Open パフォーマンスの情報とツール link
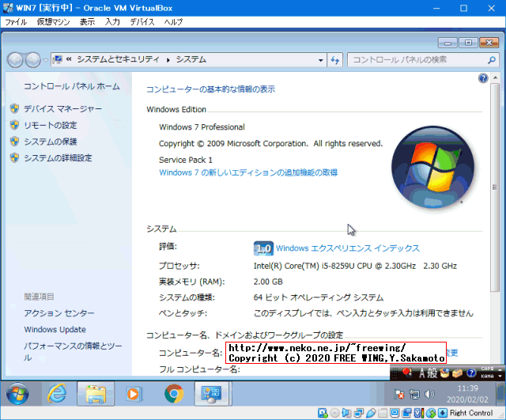 point(73,351)
